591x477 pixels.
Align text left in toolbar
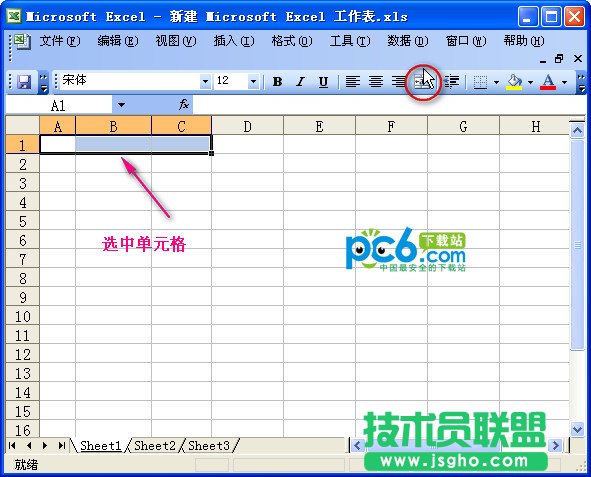click(353, 82)
